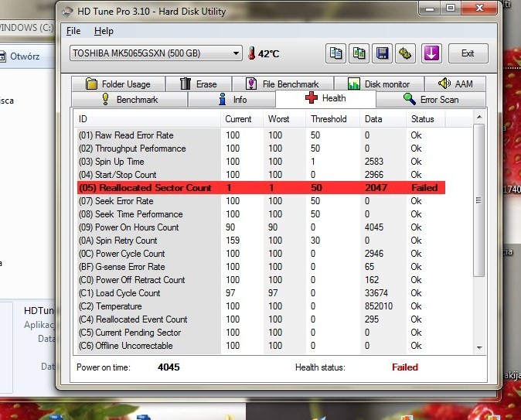Screen dimensions: 521x420
Task: Click the copy screenshot to clipboard icon
Action: coord(359,53)
